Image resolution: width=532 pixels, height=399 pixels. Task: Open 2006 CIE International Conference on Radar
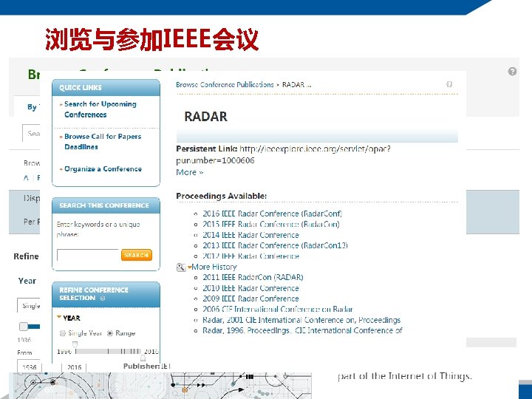click(278, 310)
